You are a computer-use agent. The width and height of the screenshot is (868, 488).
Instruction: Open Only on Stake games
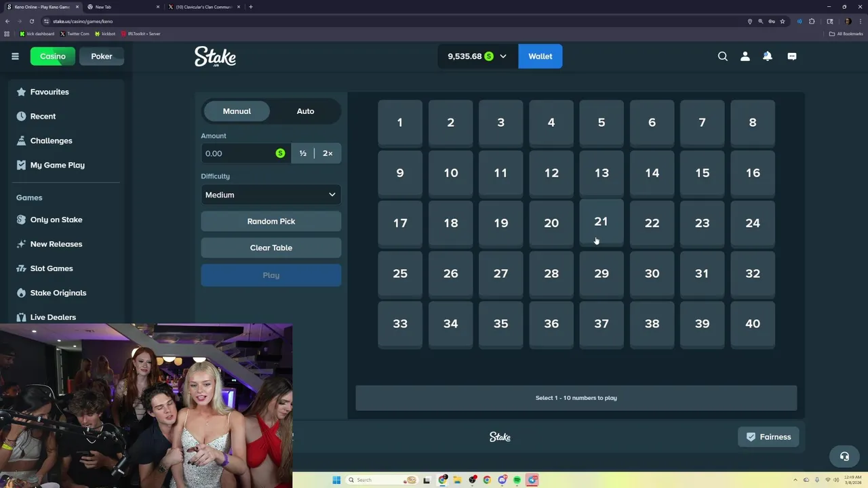tap(66, 220)
